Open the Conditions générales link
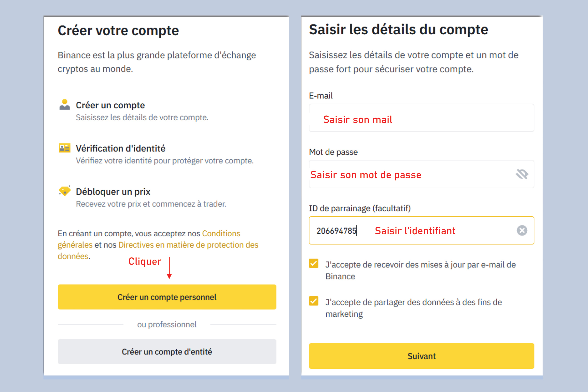The image size is (588, 392). [221, 234]
